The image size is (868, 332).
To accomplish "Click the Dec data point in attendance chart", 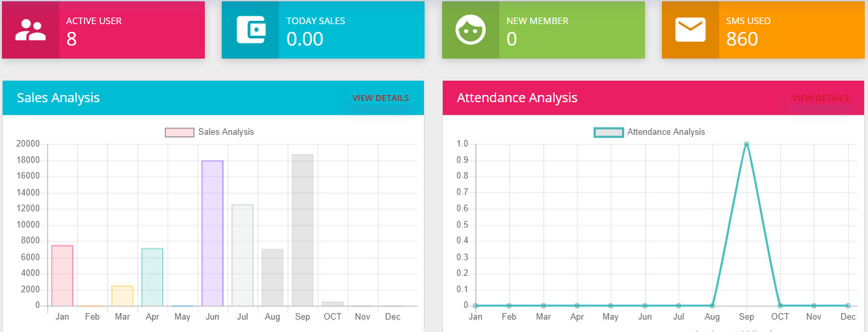I will (x=848, y=305).
